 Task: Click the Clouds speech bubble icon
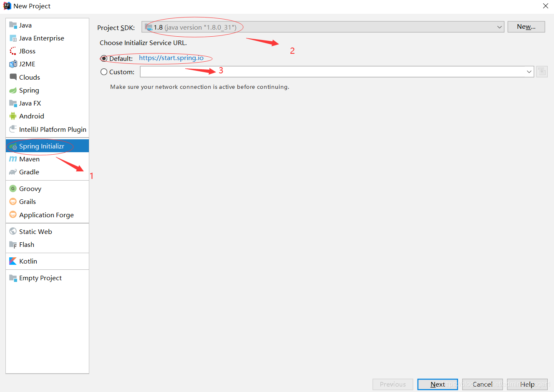[x=13, y=77]
